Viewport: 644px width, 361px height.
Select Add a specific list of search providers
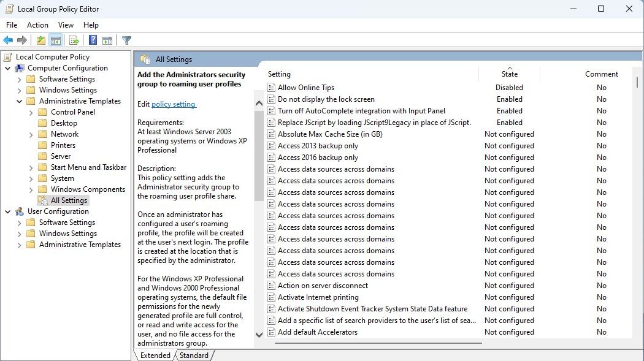click(377, 321)
